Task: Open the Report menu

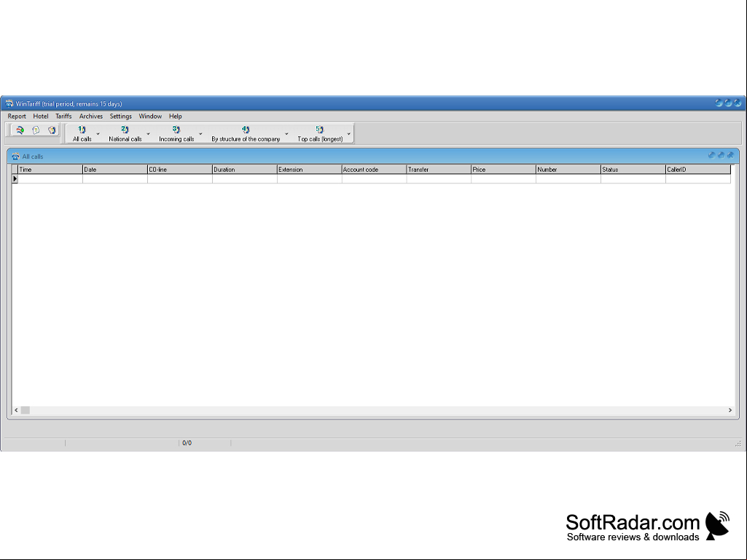Action: tap(17, 117)
